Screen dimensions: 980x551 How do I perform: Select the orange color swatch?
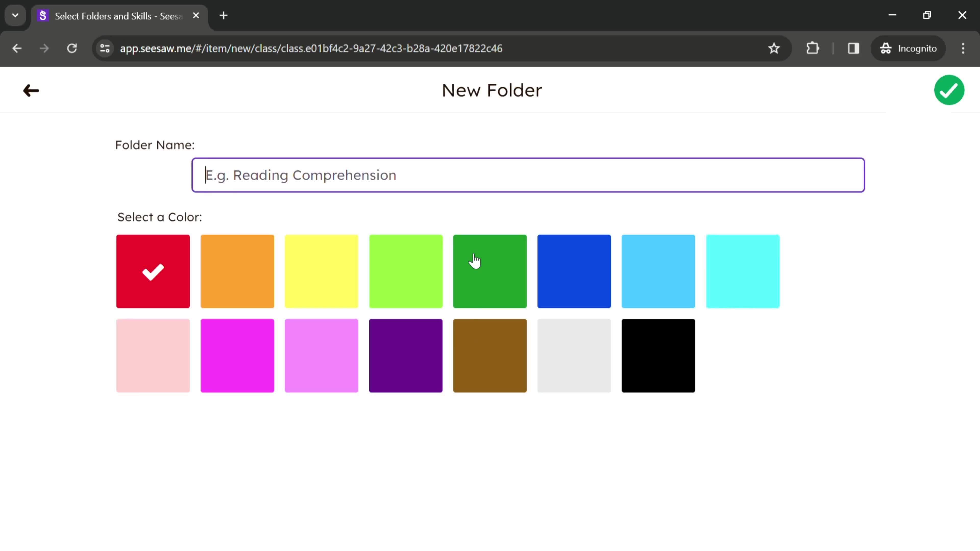(237, 271)
